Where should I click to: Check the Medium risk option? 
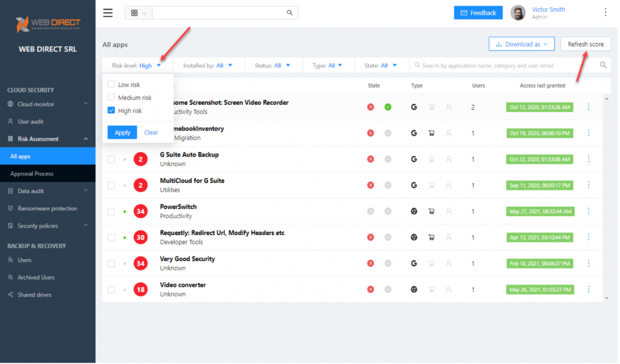112,98
